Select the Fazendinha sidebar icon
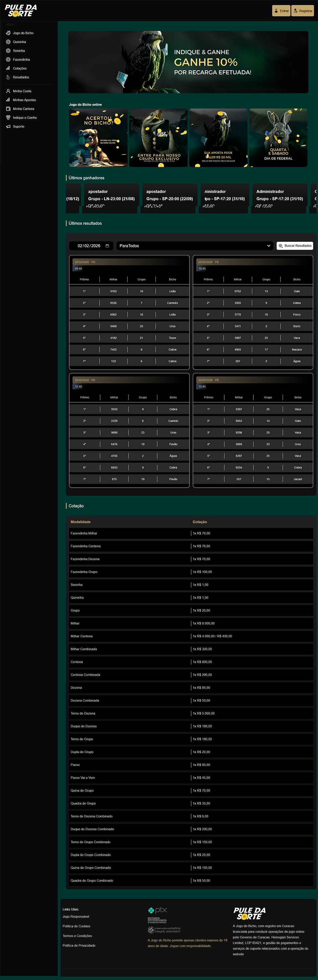This screenshot has width=318, height=980. click(8, 60)
